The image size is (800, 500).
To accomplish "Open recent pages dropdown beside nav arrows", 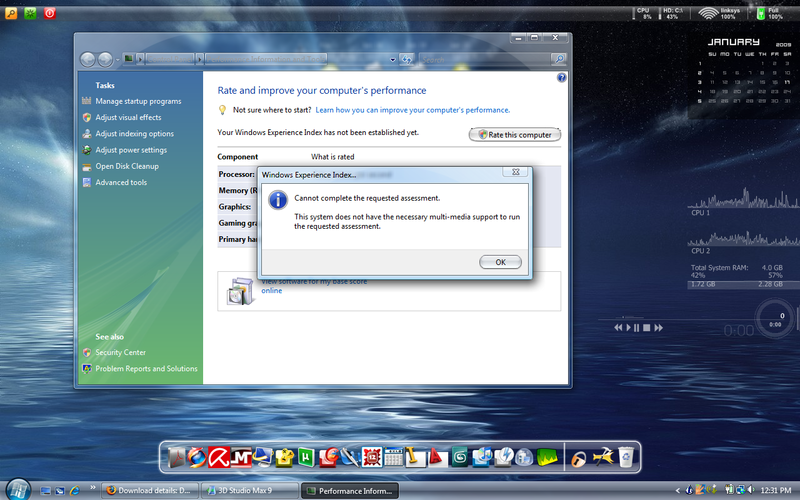I will [x=117, y=60].
